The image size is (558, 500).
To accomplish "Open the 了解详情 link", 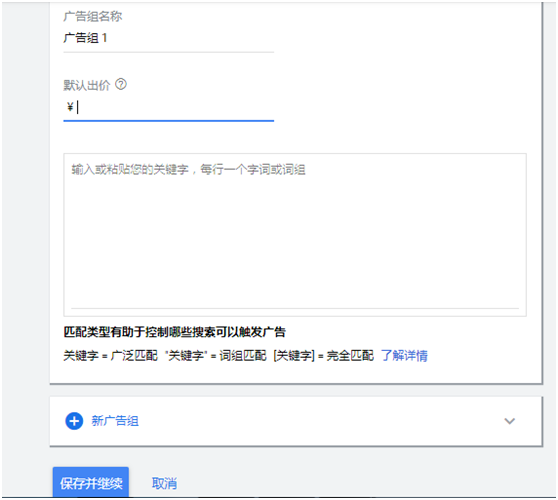I will 404,356.
